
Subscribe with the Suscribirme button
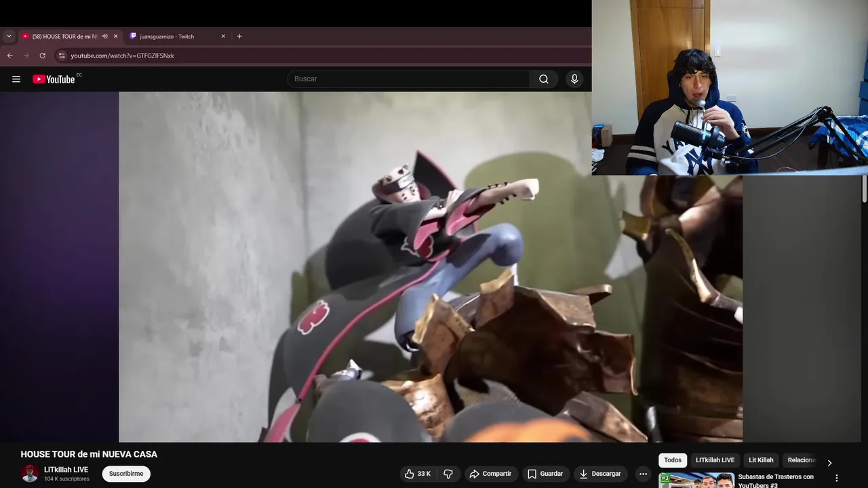pyautogui.click(x=126, y=474)
